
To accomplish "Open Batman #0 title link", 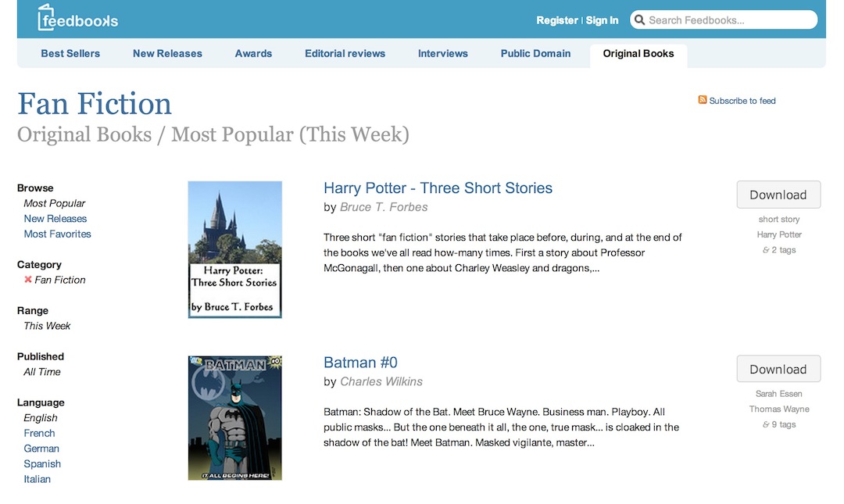I will pos(360,363).
